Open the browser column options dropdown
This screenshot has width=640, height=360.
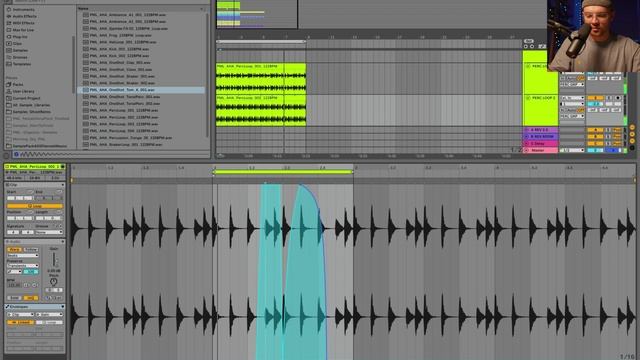(x=202, y=8)
